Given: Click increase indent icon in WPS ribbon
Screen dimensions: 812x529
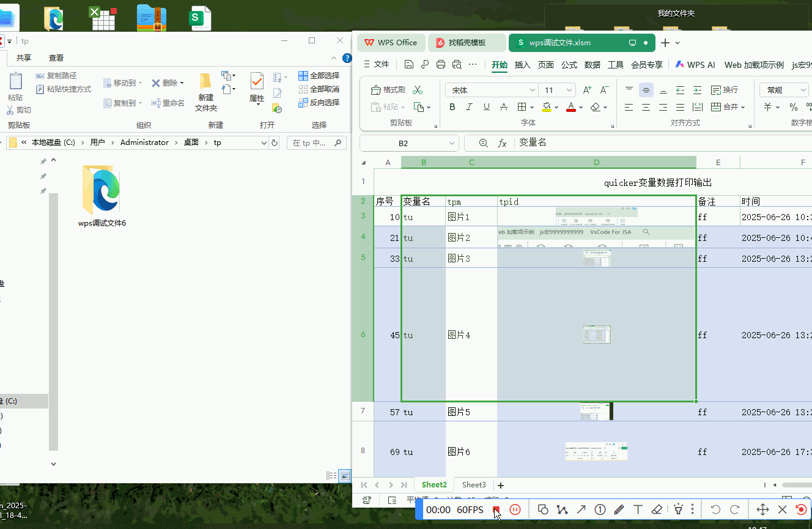Looking at the screenshot, I should click(x=698, y=90).
